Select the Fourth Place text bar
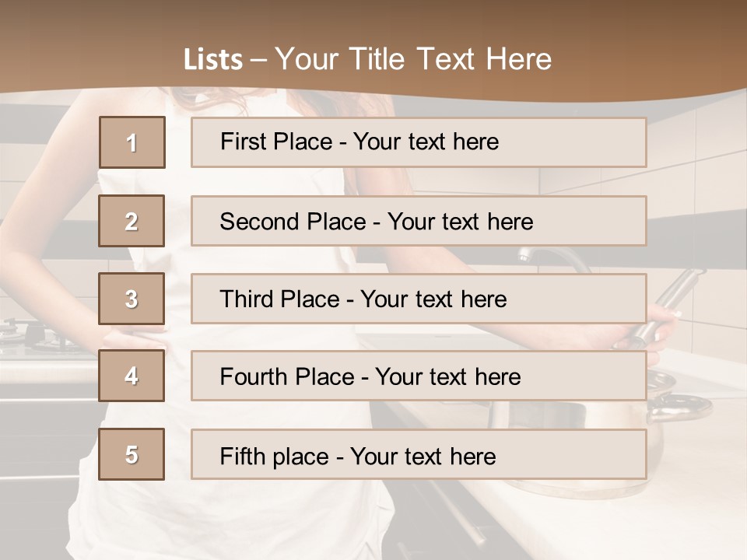747x560 pixels. (x=419, y=376)
